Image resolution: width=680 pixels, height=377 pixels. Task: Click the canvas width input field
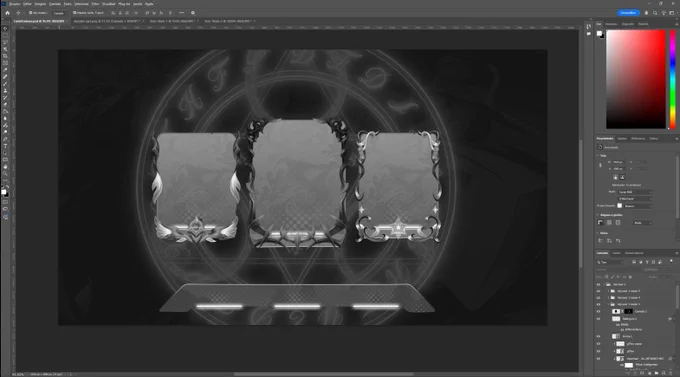click(618, 162)
